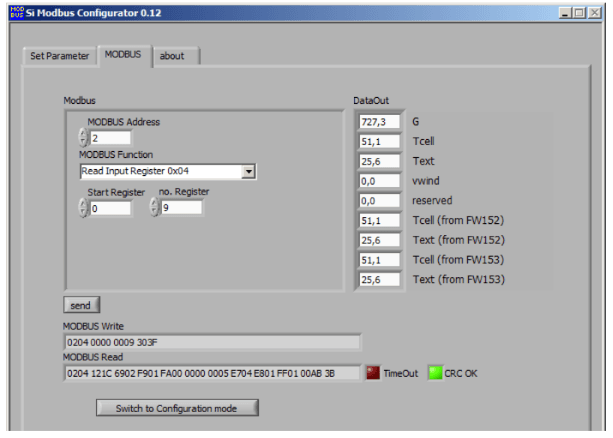Close the Si Modbus Configurator window

click(595, 13)
